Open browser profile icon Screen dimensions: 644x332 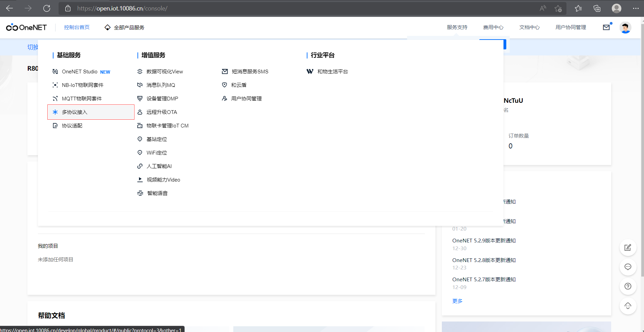pos(617,8)
